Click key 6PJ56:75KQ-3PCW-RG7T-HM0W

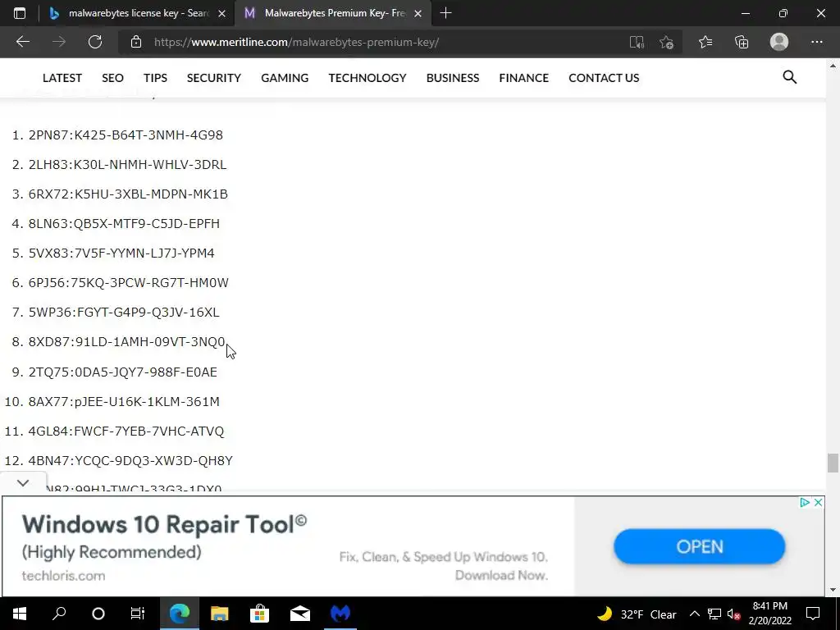pyautogui.click(x=129, y=282)
